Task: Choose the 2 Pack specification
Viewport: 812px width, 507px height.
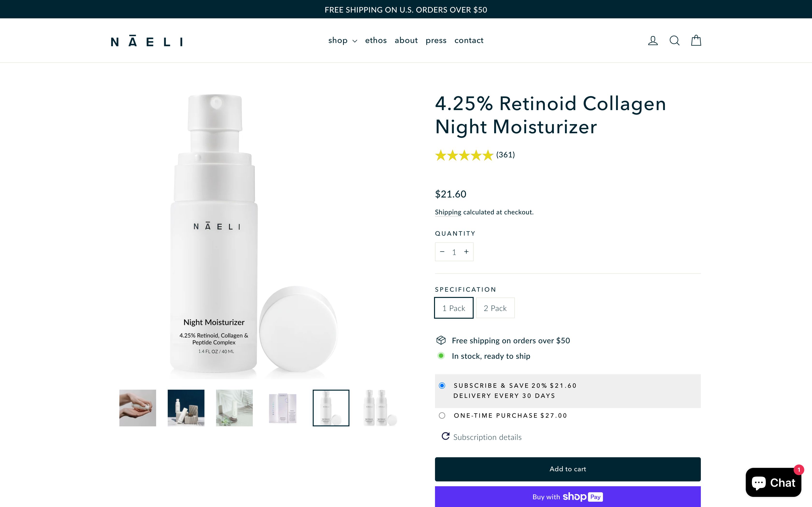Action: tap(495, 308)
